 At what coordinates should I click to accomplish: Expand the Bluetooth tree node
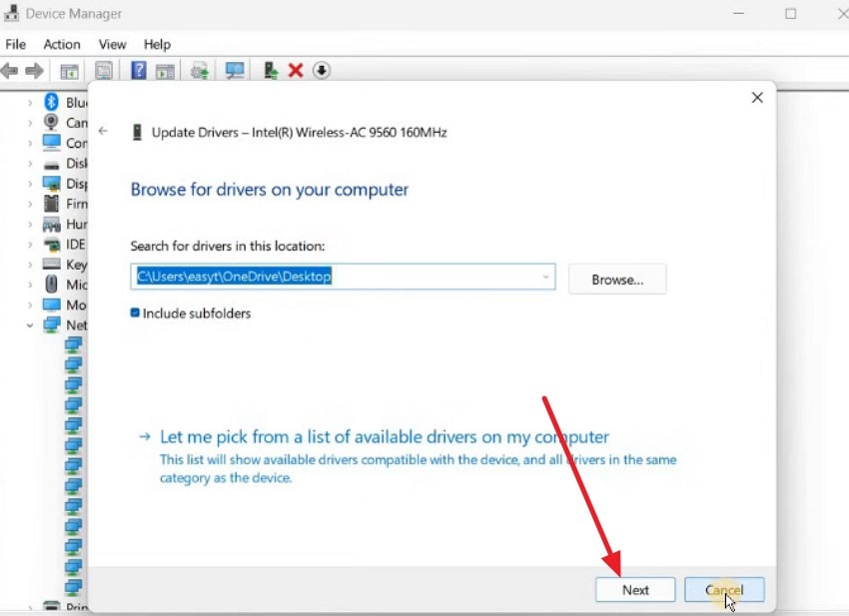30,102
